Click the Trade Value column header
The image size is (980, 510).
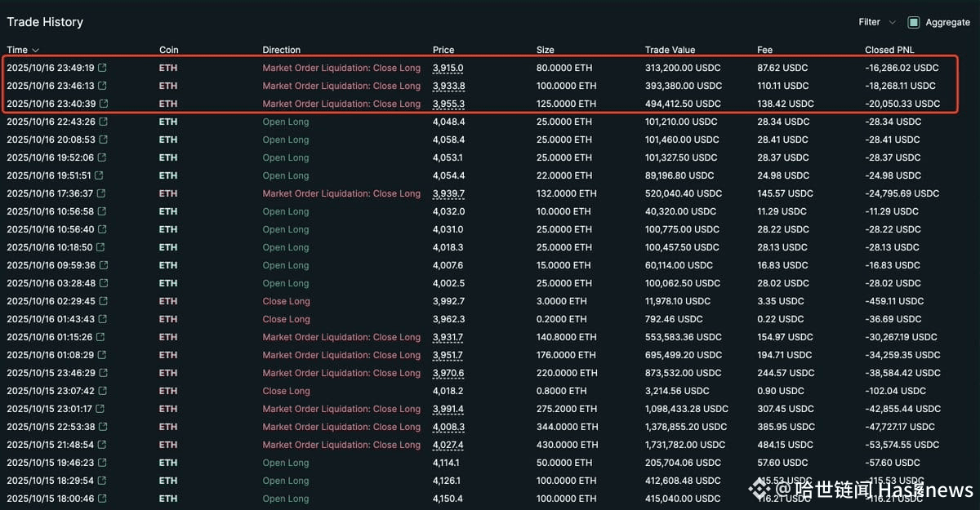670,50
